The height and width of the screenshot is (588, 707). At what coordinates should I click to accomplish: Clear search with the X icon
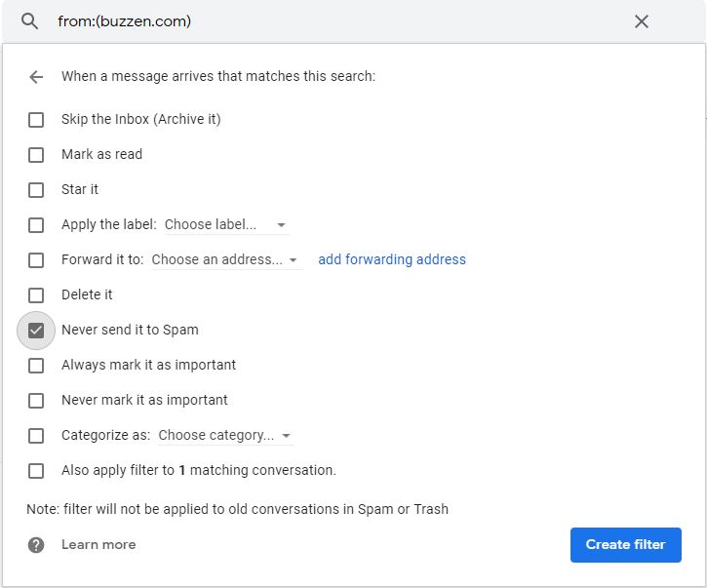click(642, 21)
